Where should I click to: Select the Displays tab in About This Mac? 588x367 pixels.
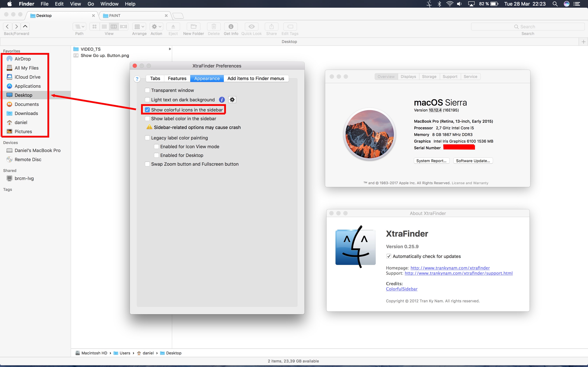point(408,77)
